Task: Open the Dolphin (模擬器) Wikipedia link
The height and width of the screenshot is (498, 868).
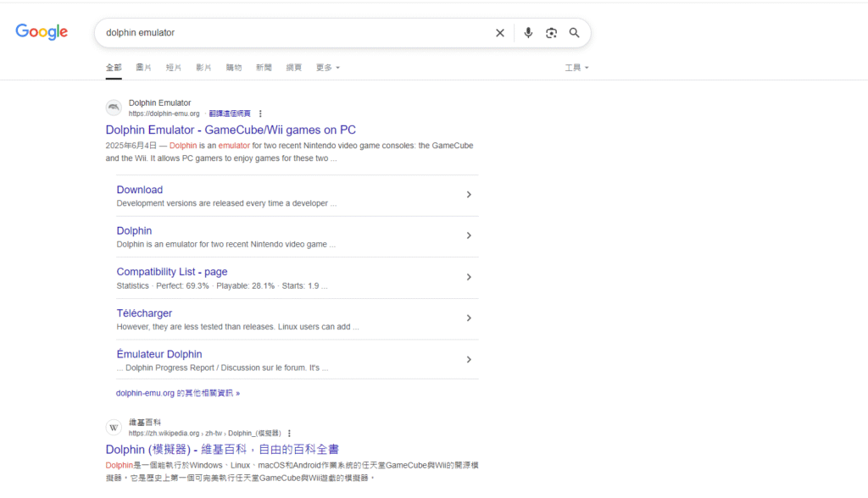Action: click(x=222, y=449)
